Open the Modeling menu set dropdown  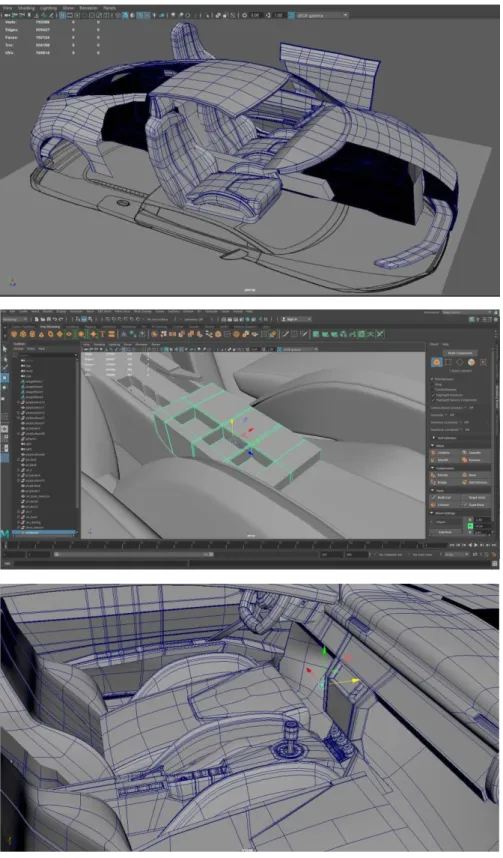(15, 319)
